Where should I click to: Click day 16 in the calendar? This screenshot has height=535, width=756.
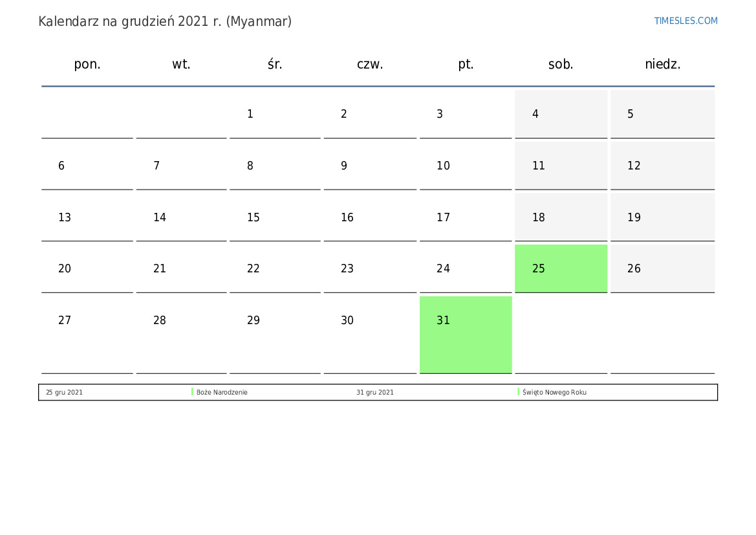point(370,217)
